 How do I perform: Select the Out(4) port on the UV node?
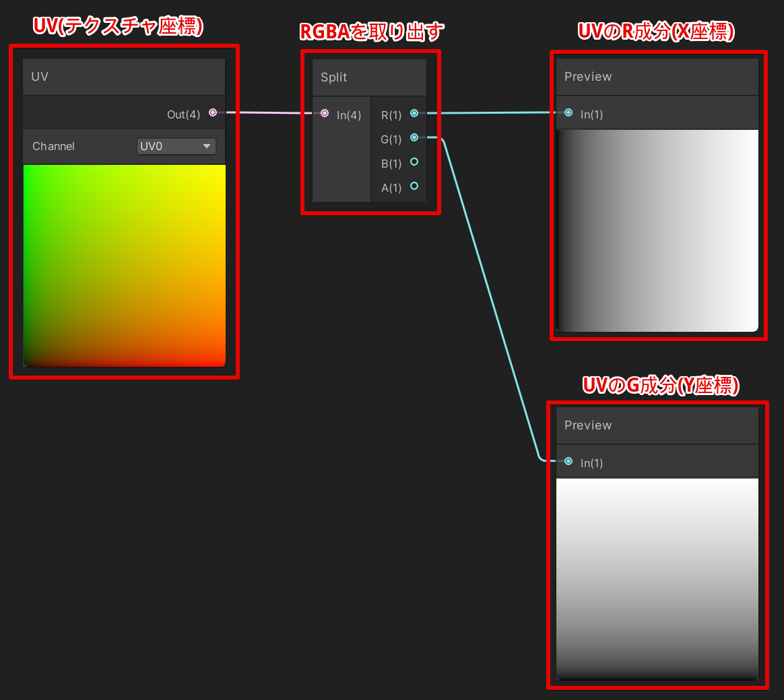click(212, 112)
